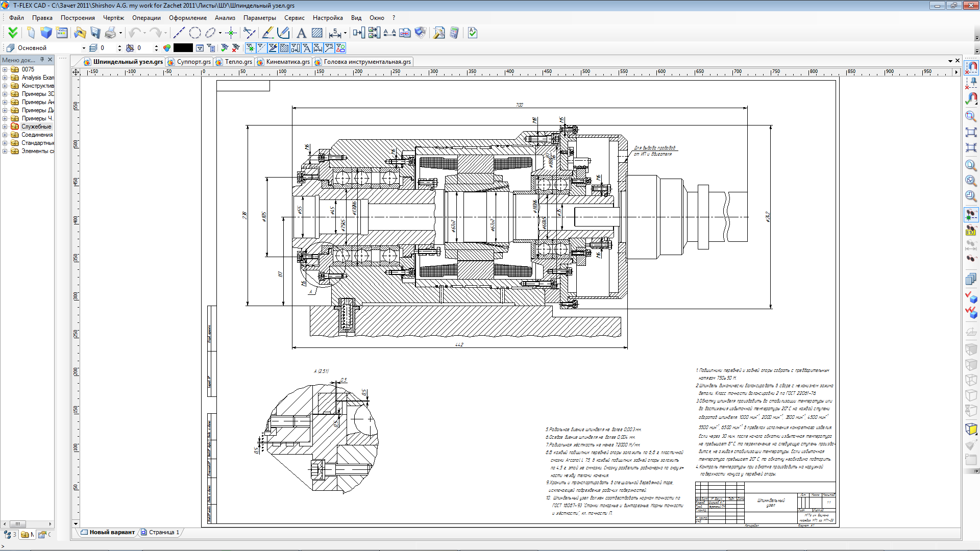
Task: Open the Построения menu
Action: click(x=78, y=18)
